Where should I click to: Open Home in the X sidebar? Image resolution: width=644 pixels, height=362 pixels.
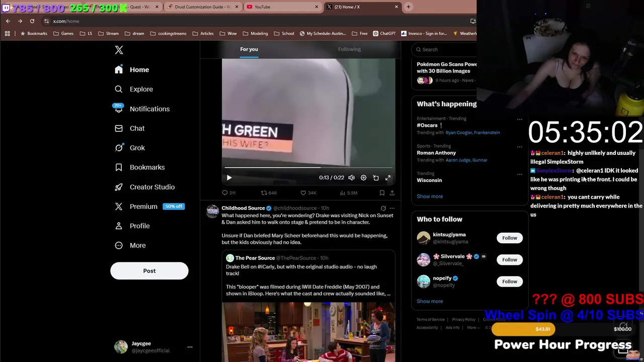coord(132,70)
